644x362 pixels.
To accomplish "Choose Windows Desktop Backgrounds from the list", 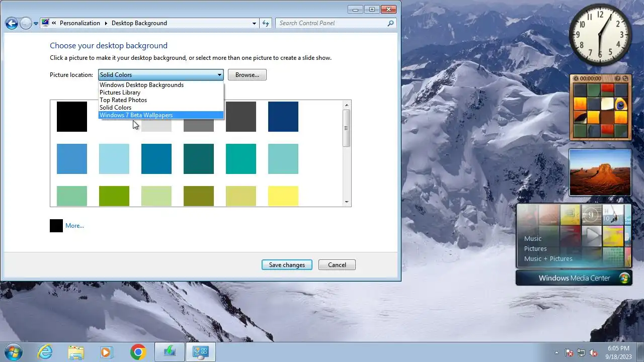I will tap(160, 85).
